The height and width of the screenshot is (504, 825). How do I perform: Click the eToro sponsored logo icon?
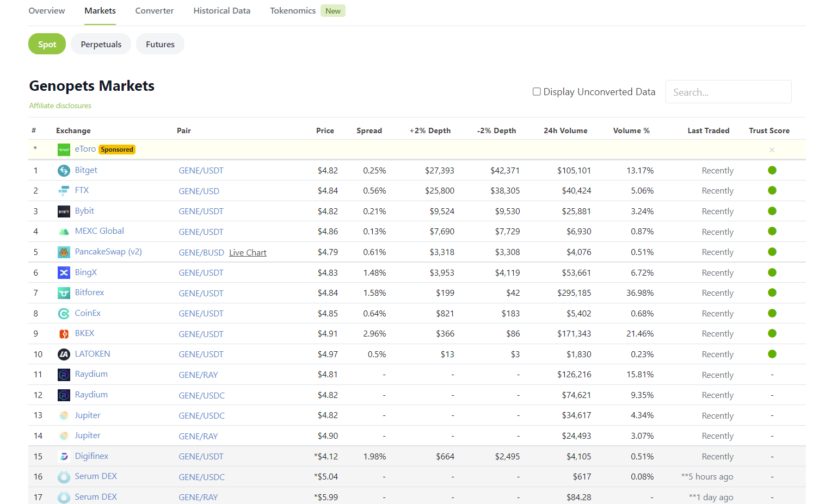[64, 150]
